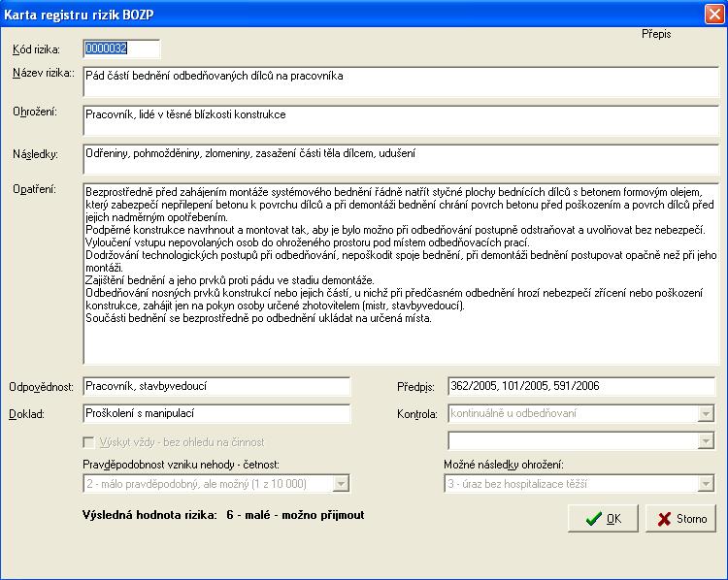
Task: Click the Opatření label
Action: (x=34, y=189)
